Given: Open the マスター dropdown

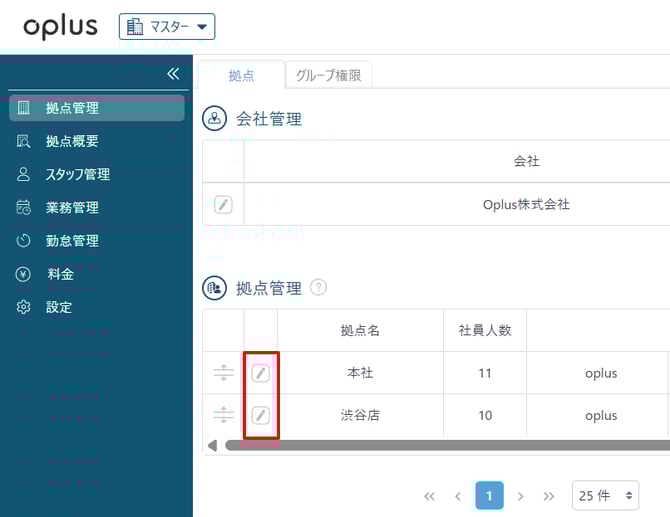Looking at the screenshot, I should tap(167, 27).
